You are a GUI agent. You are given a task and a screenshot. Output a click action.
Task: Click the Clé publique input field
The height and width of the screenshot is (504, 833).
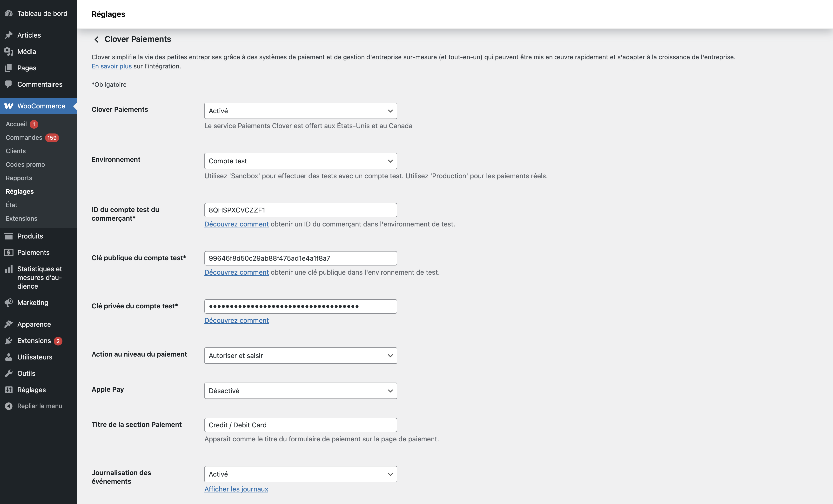click(x=300, y=258)
